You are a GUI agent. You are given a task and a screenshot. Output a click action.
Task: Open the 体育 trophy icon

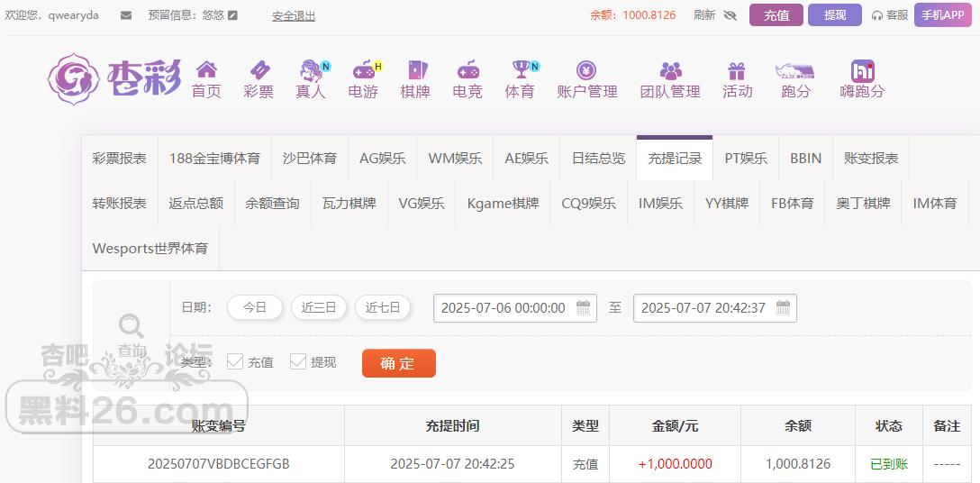(520, 70)
